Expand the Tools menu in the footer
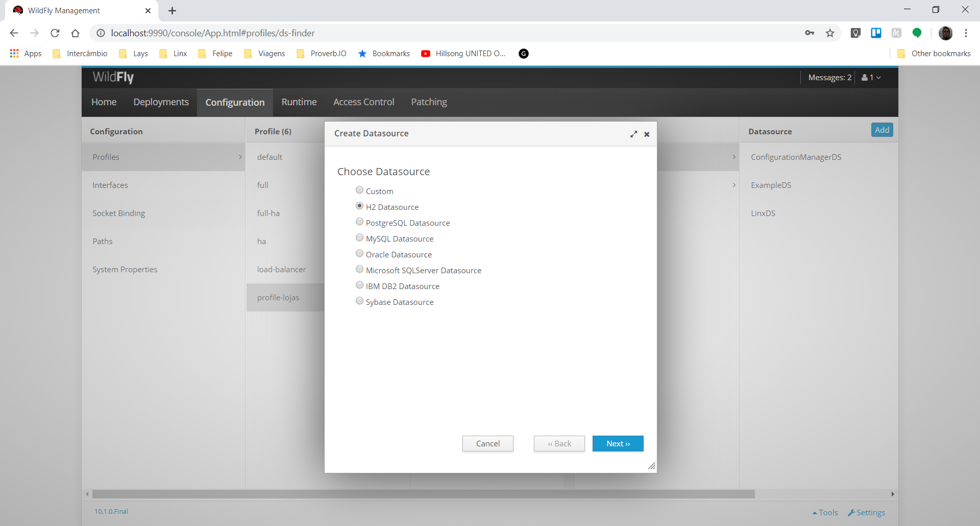Viewport: 980px width, 526px height. tap(825, 513)
